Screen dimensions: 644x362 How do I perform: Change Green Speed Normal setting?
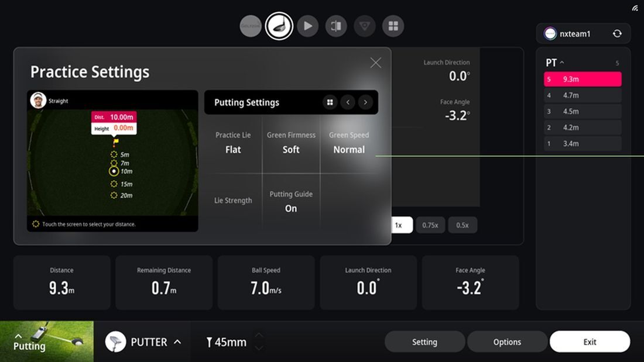pyautogui.click(x=349, y=143)
